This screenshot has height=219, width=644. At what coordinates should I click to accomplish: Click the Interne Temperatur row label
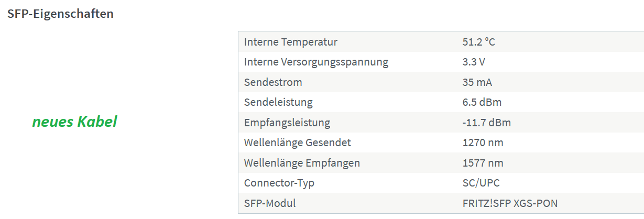point(291,42)
